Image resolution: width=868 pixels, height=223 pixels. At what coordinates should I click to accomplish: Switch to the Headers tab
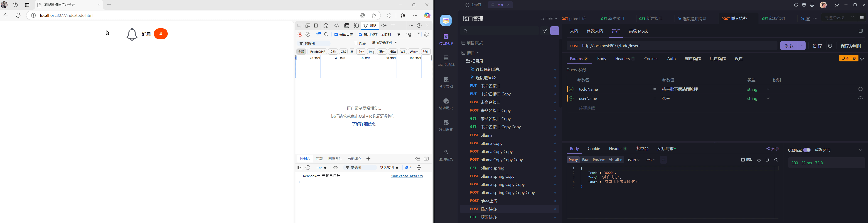tap(625, 59)
